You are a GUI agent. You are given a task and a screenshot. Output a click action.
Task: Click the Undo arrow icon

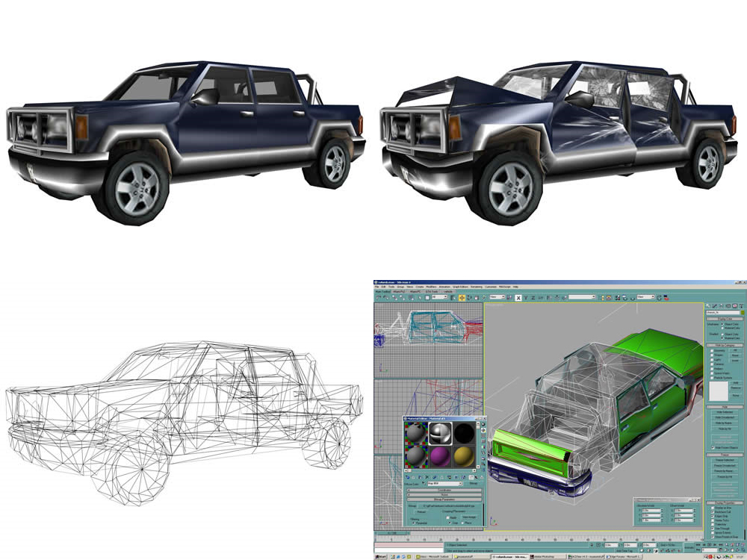[x=378, y=298]
